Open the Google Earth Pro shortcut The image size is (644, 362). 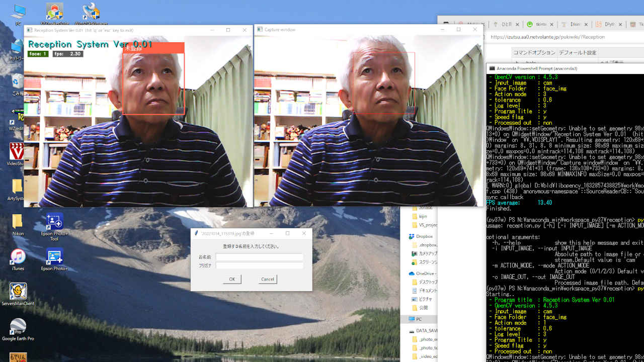pos(18,327)
